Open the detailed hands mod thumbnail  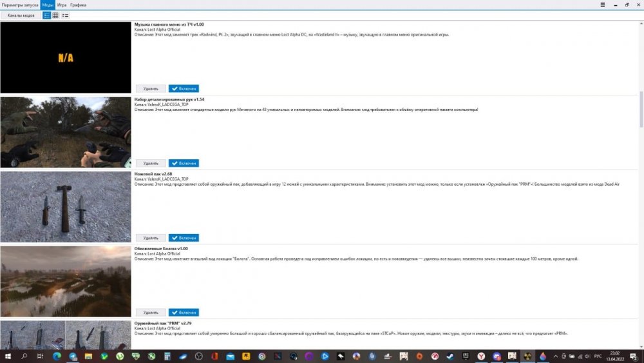66,132
